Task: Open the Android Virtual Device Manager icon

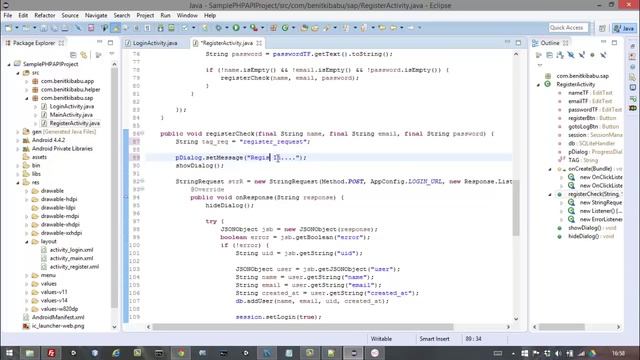Action: 171,28
